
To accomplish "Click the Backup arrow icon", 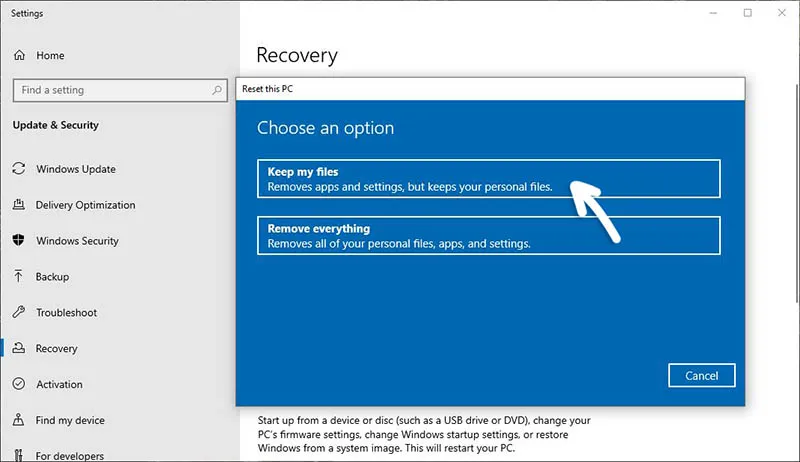I will tap(19, 277).
